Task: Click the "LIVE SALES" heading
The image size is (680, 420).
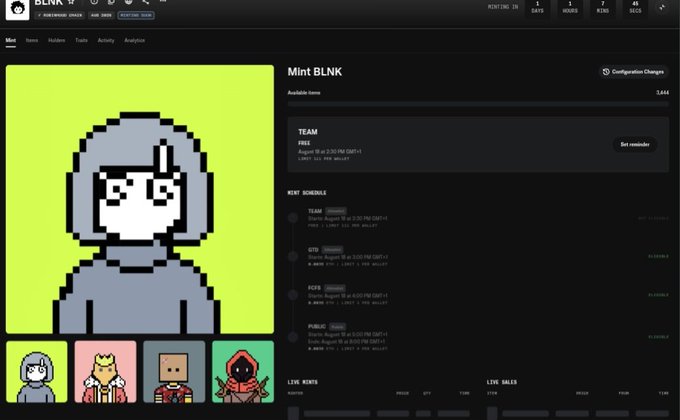Action: [x=502, y=382]
